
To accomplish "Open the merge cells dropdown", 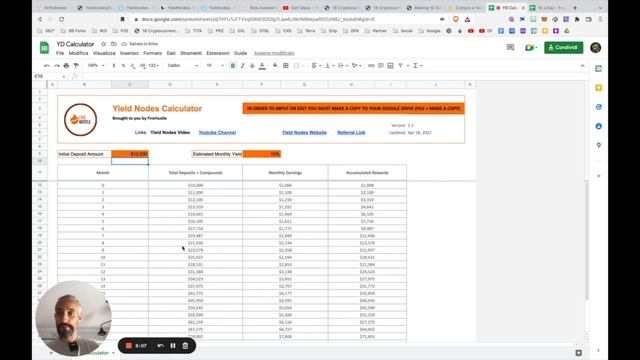I will [298, 66].
